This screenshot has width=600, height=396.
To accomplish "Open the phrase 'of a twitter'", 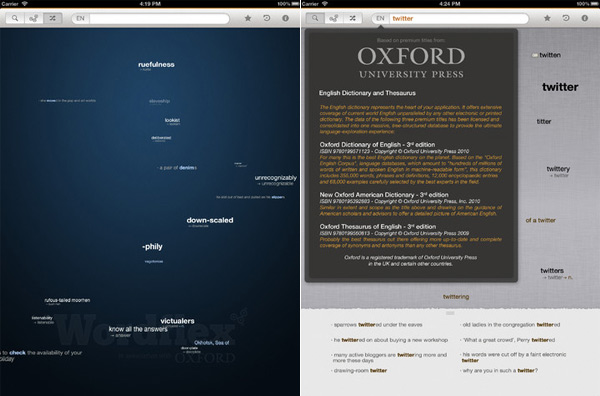I will click(x=540, y=220).
